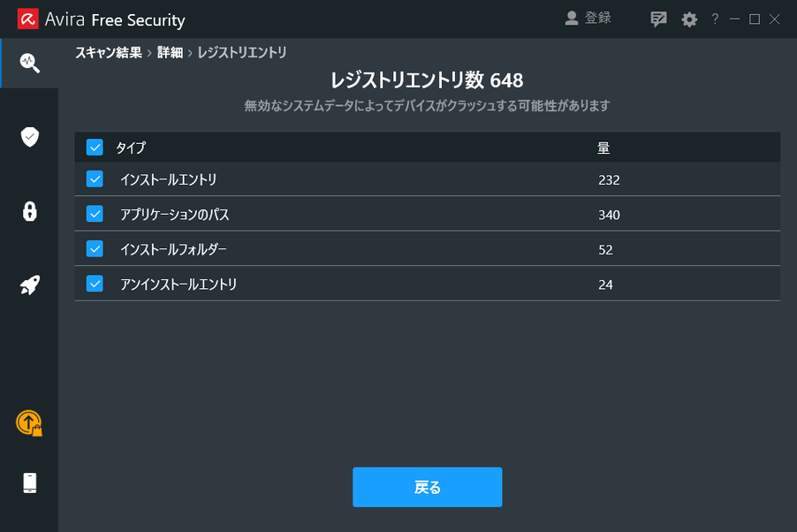Screen dimensions: 797x532
Task: Click the 戻る back button
Action: [x=428, y=487]
